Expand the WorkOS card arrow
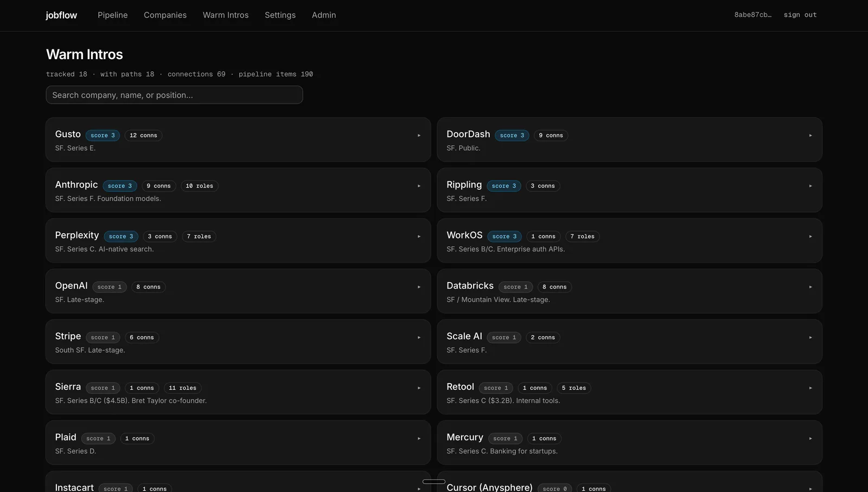Screen dimensions: 868x492 pyautogui.click(x=810, y=237)
